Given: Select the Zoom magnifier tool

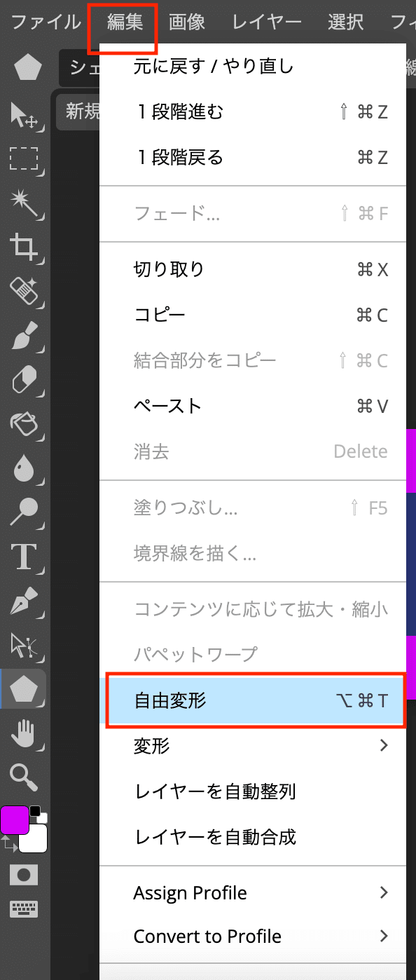Looking at the screenshot, I should coord(24,777).
